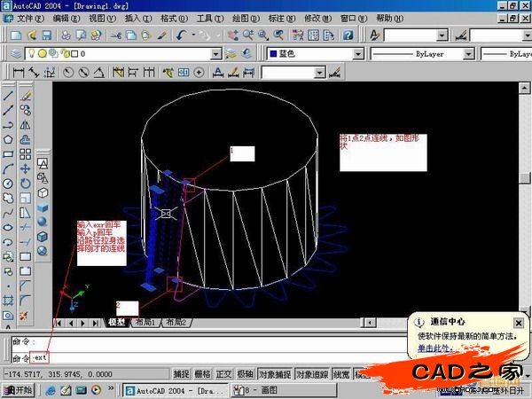Screen dimensions: 532x399
Task: Switch to the 布局1 layout tab
Action: tap(145, 324)
